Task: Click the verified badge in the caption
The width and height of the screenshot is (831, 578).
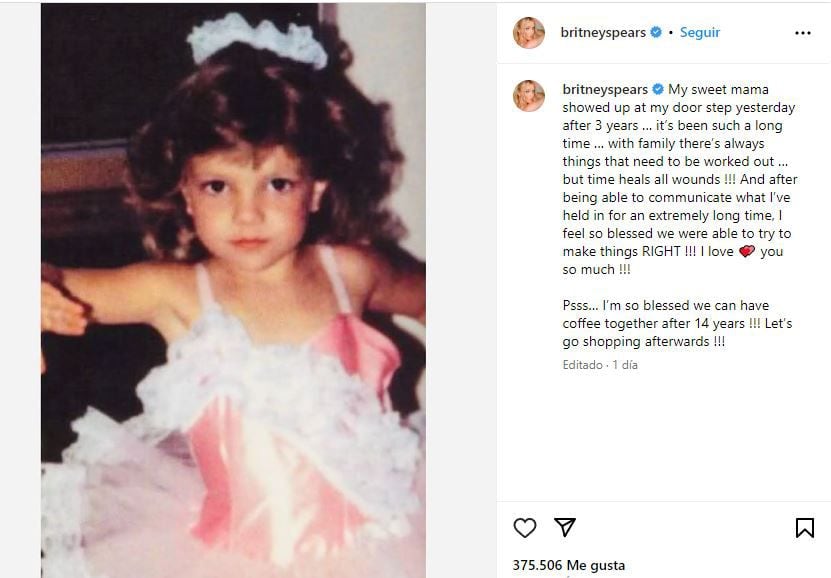Action: point(658,90)
